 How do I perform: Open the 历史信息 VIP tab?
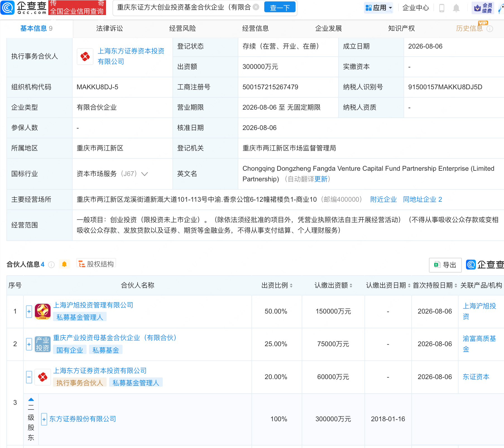(469, 28)
